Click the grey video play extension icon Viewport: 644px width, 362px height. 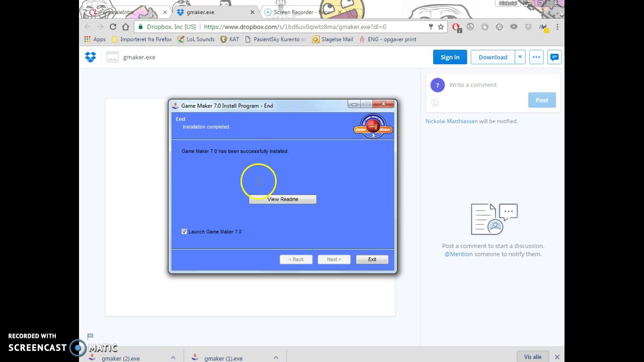pos(514,27)
